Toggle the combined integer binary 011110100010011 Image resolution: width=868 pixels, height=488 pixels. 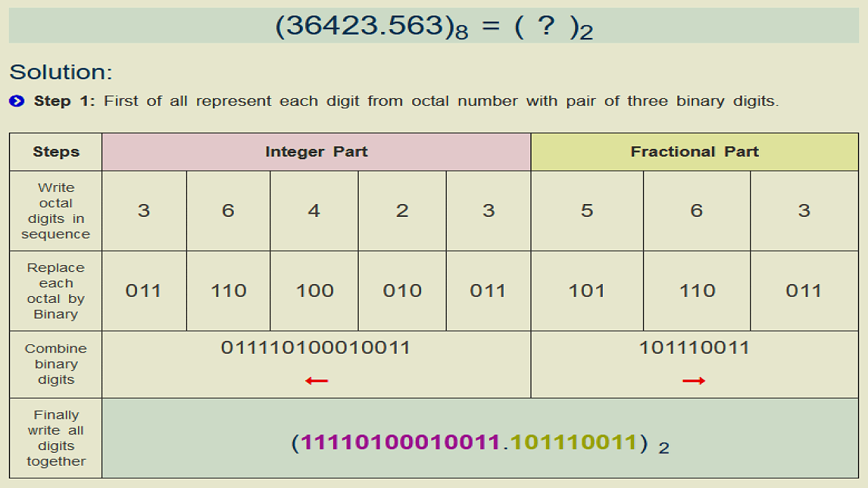[x=316, y=348]
